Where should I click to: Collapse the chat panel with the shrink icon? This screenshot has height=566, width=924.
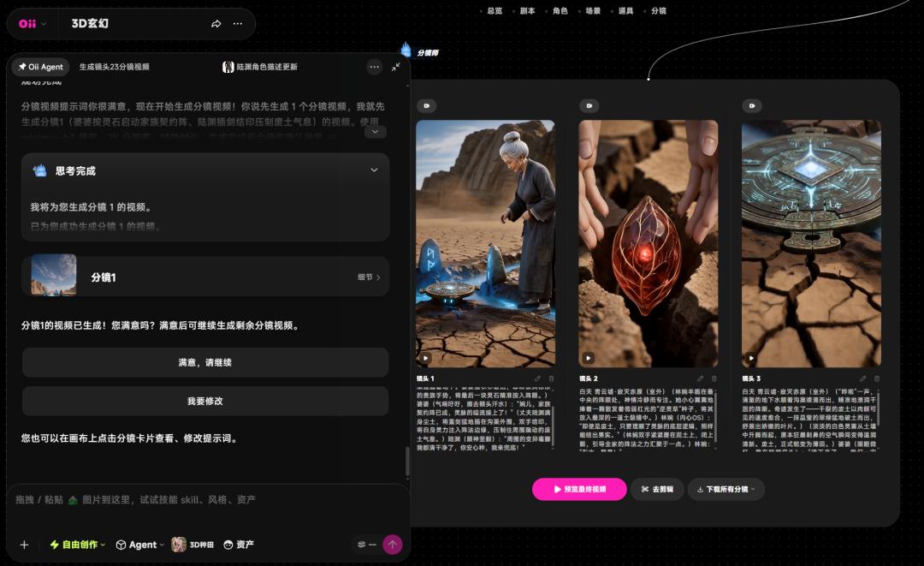tap(395, 67)
